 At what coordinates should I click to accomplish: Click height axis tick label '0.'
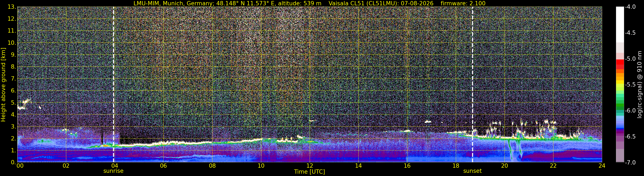pos(13,162)
